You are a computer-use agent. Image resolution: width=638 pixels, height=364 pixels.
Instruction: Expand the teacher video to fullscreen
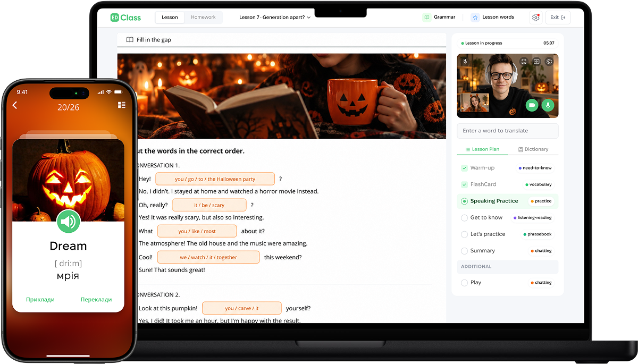[524, 62]
